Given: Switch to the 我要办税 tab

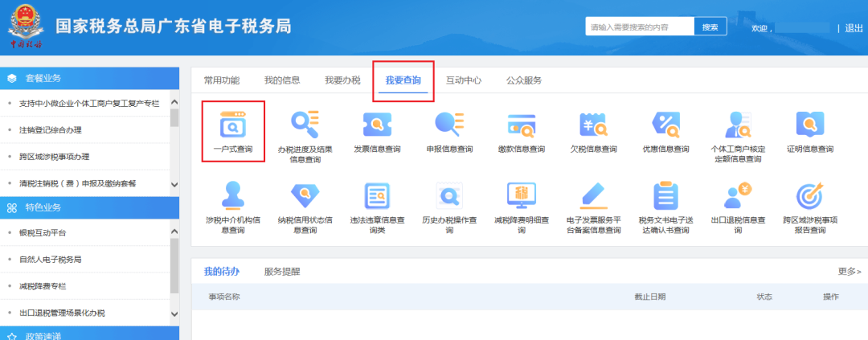Looking at the screenshot, I should tap(342, 80).
